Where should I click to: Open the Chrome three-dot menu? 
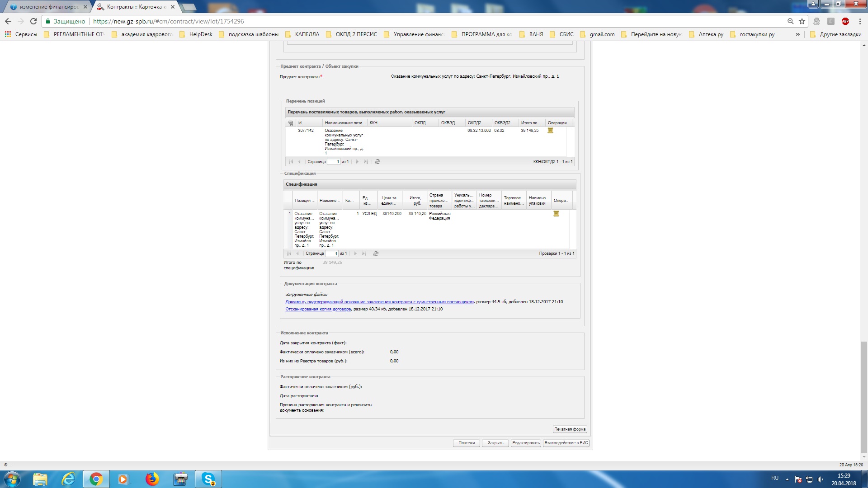pyautogui.click(x=860, y=21)
